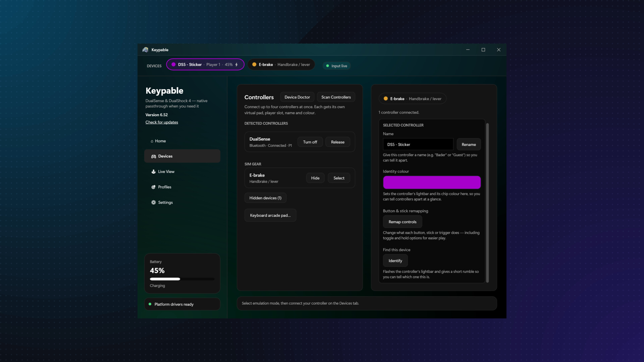The image size is (644, 362).
Task: Click '1 controller connected.' text
Action: (399, 113)
